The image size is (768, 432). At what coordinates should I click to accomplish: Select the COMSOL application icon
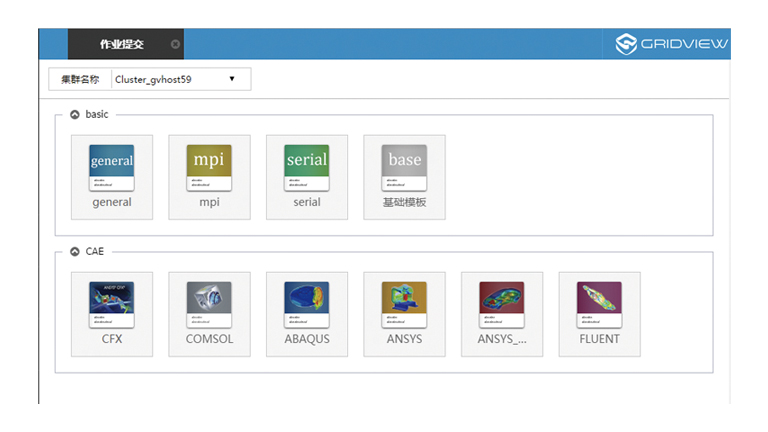[x=209, y=304]
